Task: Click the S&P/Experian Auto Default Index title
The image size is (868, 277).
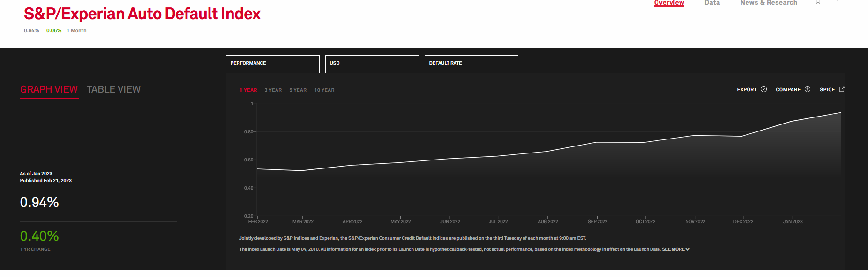Action: [x=142, y=14]
